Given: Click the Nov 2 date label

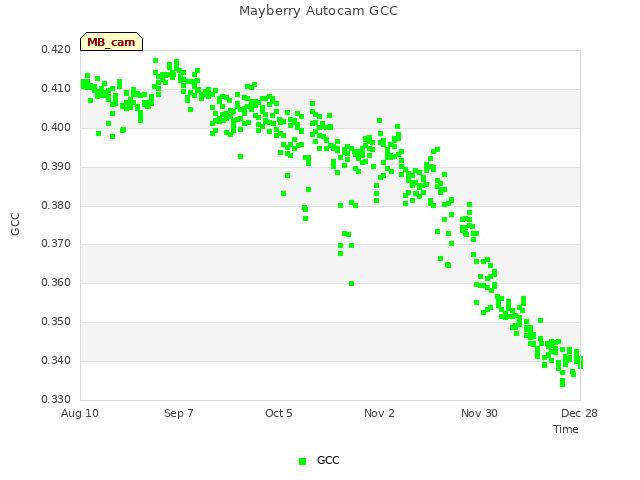Looking at the screenshot, I should click(x=379, y=413).
